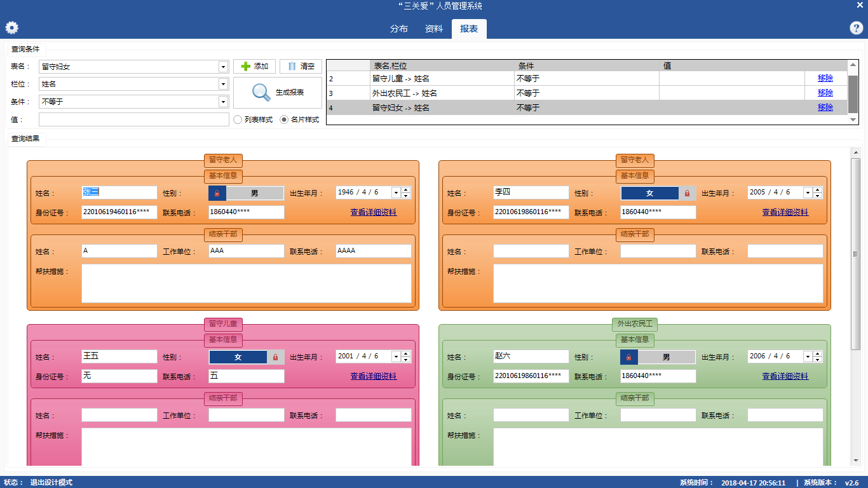Click the version label v2.6
This screenshot has width=868, height=488.
point(851,482)
